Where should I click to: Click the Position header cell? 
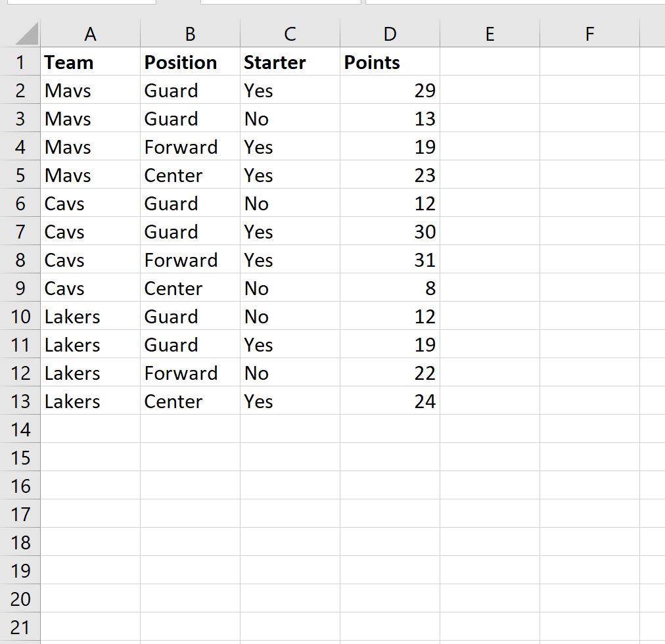(x=190, y=62)
